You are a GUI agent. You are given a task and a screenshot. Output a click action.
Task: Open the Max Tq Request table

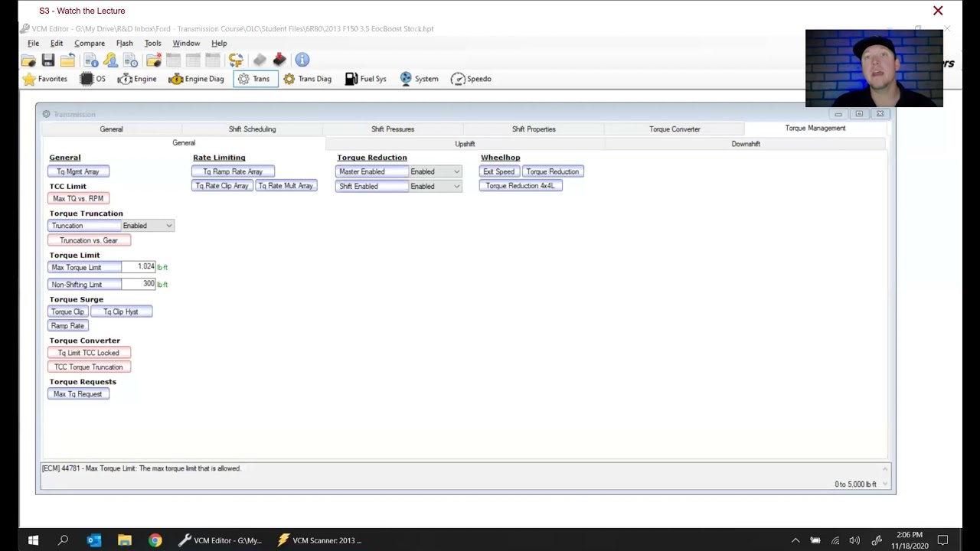[78, 394]
